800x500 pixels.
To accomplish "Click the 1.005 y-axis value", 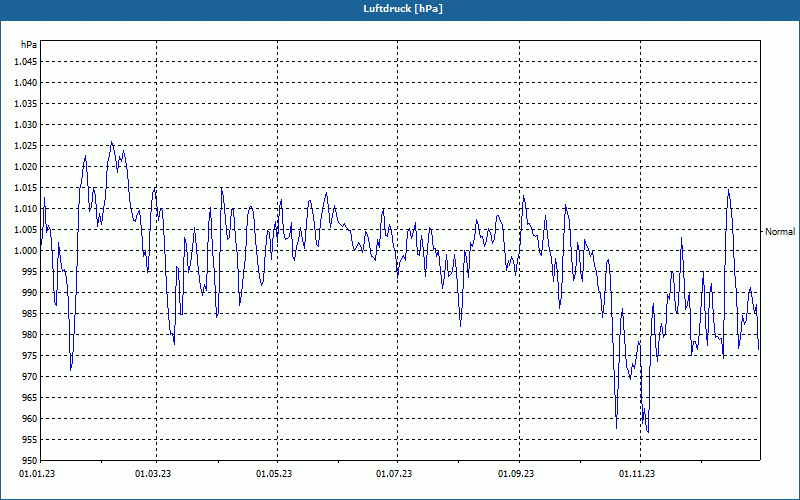I will click(26, 230).
